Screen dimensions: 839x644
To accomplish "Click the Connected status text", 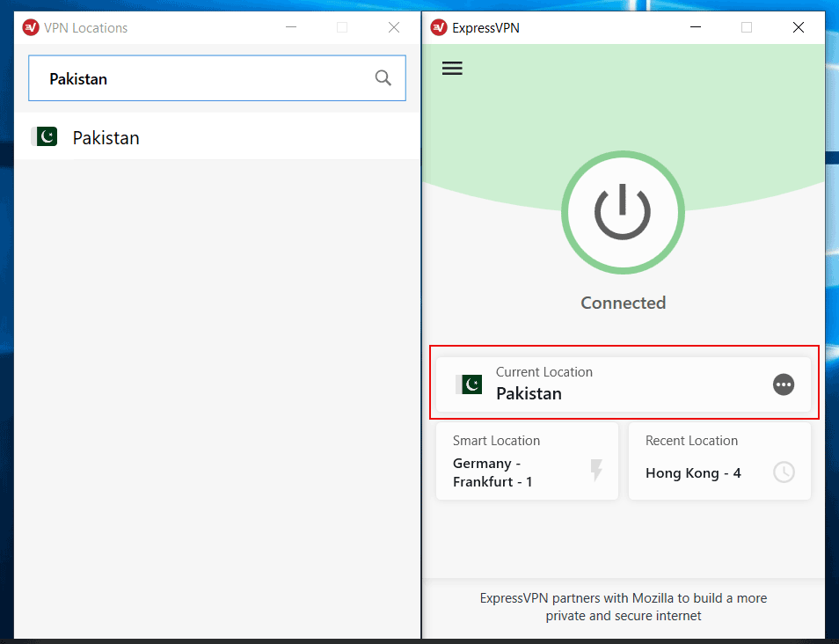I will pos(624,303).
